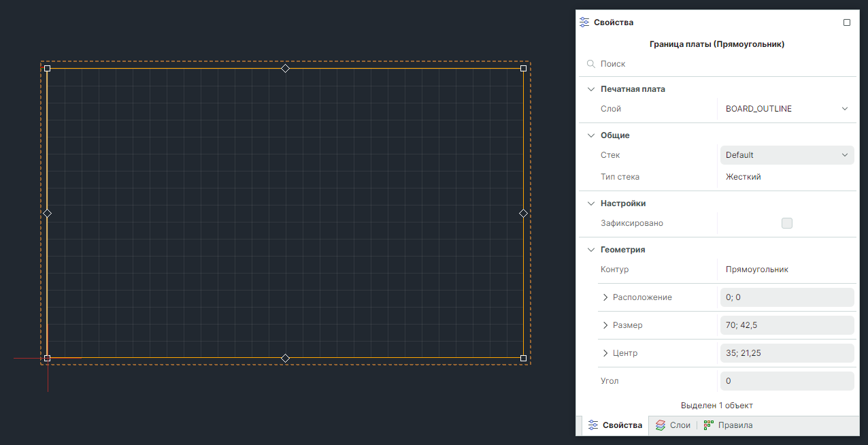This screenshot has height=445, width=868.
Task: Click the top-edge midpoint diamond handle
Action: pyautogui.click(x=285, y=68)
